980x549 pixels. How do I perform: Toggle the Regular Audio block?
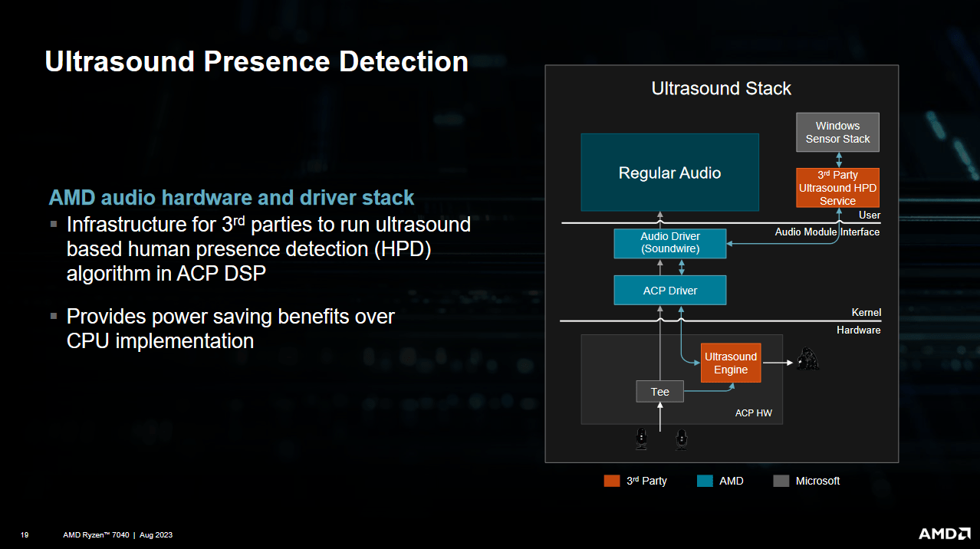pos(669,172)
